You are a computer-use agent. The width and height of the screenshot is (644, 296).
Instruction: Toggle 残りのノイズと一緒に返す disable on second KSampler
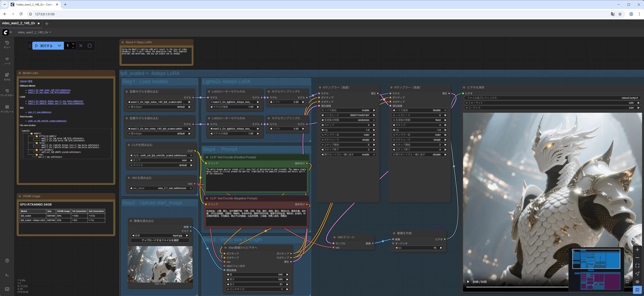pyautogui.click(x=420, y=155)
